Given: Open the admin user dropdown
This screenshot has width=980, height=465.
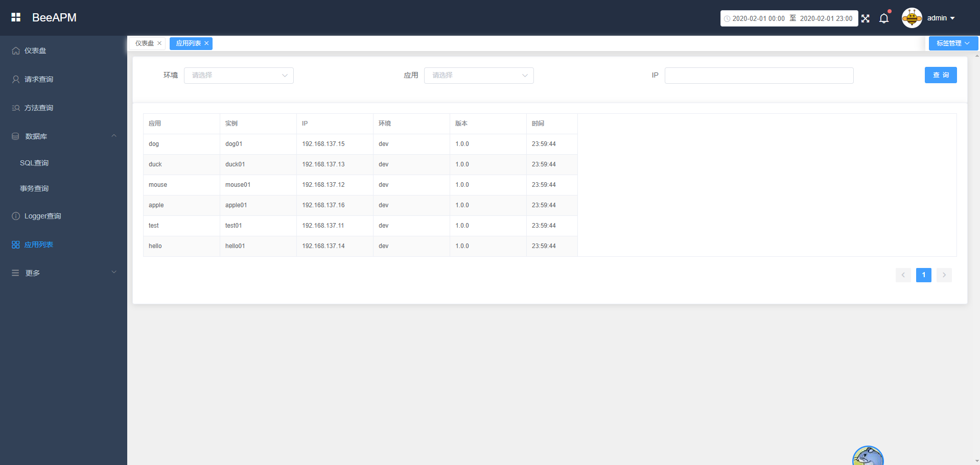Looking at the screenshot, I should coord(941,18).
